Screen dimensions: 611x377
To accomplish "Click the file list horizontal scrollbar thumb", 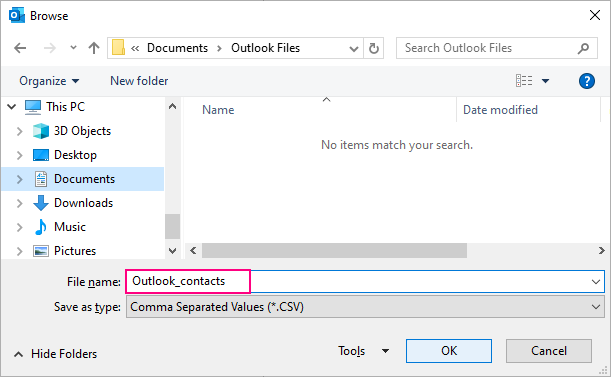I will coord(334,250).
